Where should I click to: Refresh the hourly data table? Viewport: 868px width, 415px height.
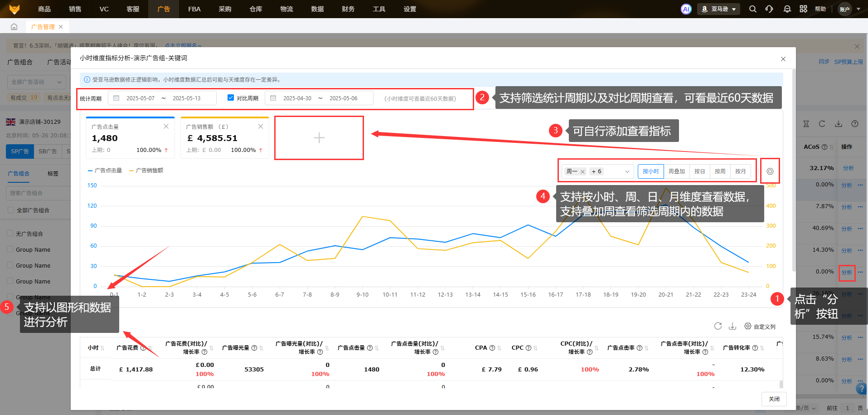(x=718, y=326)
